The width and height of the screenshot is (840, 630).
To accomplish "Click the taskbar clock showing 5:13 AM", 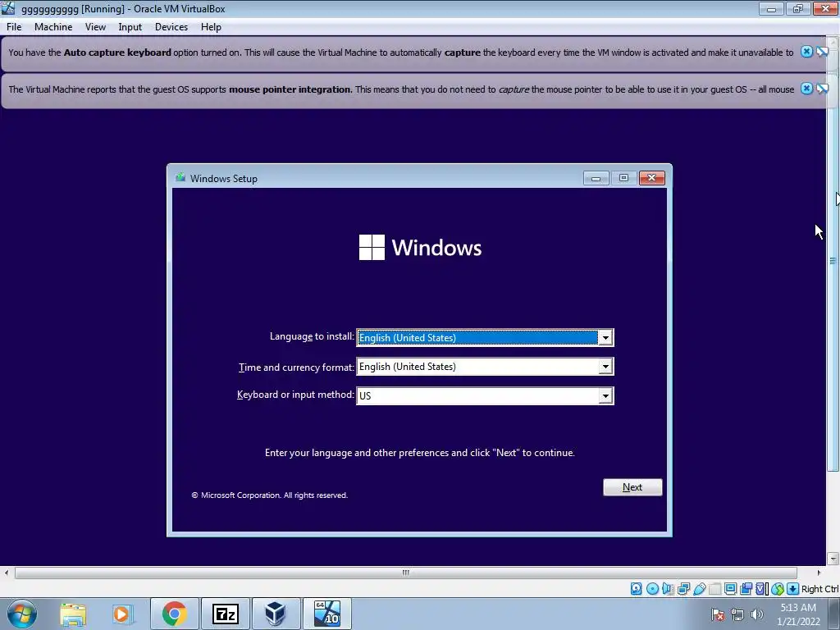I will pyautogui.click(x=798, y=614).
